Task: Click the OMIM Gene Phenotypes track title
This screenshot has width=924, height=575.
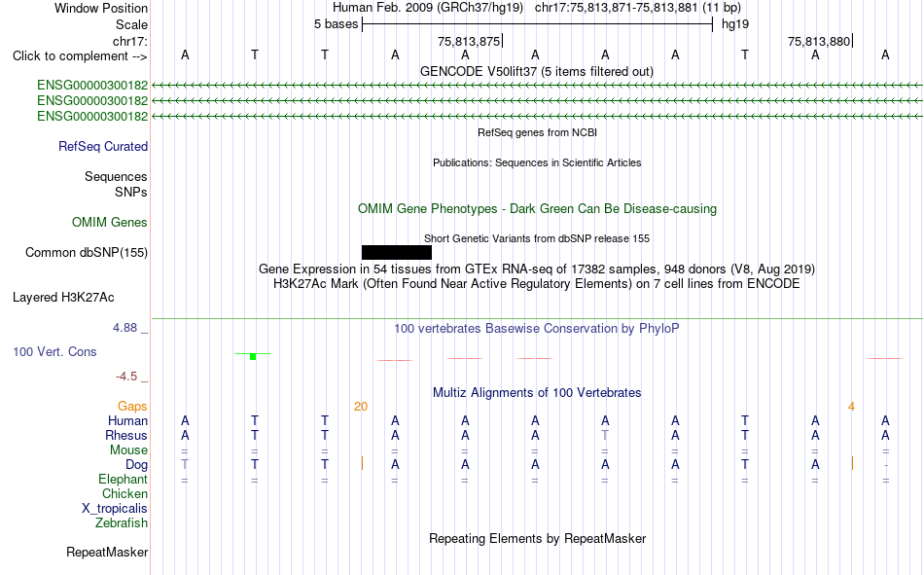Action: point(538,209)
